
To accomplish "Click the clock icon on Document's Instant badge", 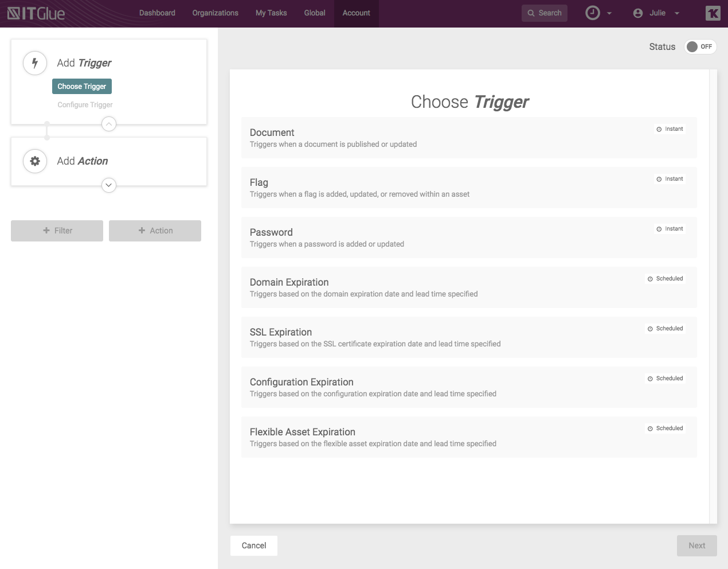I will pos(659,130).
